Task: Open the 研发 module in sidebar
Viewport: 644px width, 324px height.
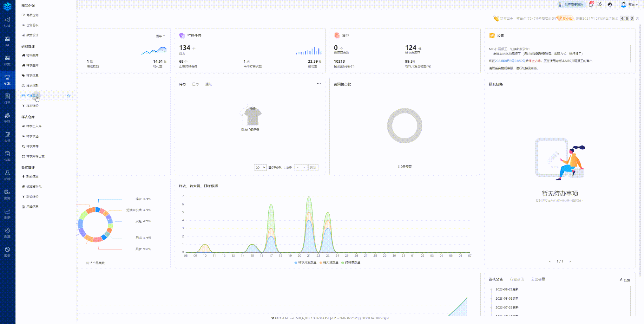Action: (7, 79)
